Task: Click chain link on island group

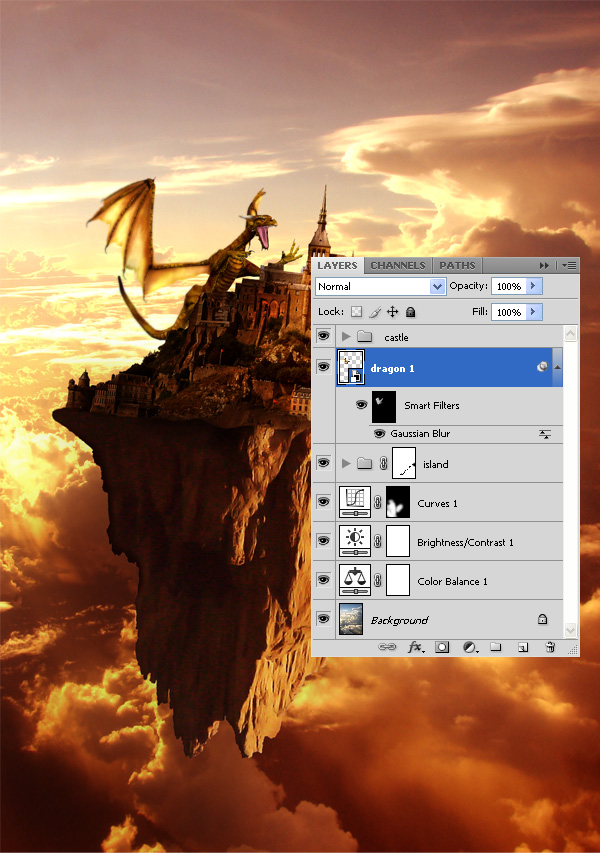Action: coord(383,463)
